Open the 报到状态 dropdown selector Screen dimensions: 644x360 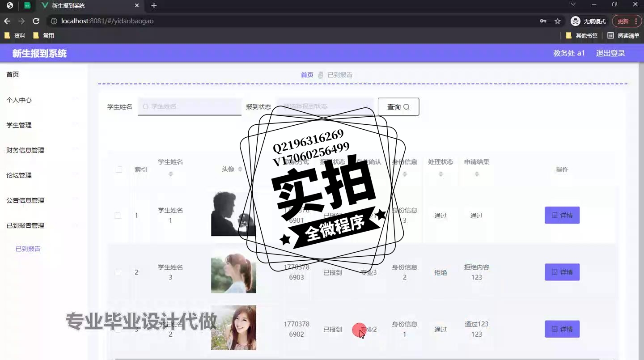coord(325,106)
